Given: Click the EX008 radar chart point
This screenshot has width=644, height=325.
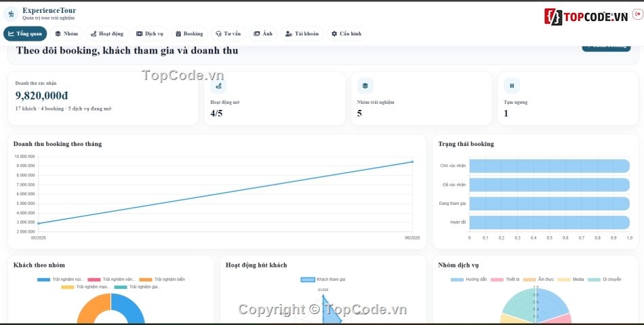Looking at the screenshot, I should [x=323, y=295].
